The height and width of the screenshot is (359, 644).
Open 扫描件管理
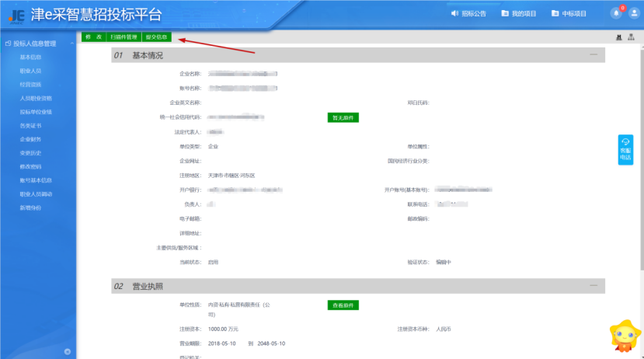[x=123, y=37]
